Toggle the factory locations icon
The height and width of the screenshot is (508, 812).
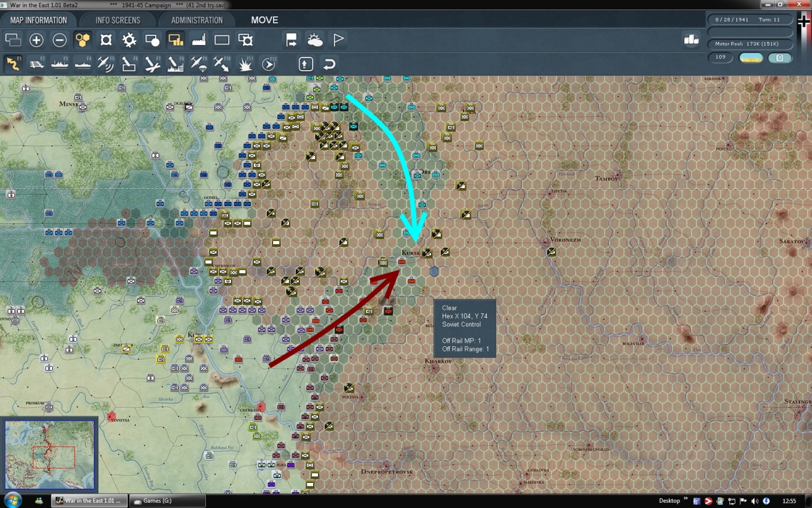click(x=199, y=40)
